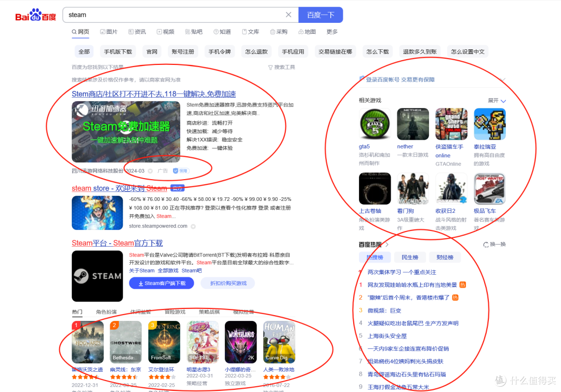The height and width of the screenshot is (392, 561).
Task: Open the Steam吧 sublink
Action: pyautogui.click(x=191, y=271)
